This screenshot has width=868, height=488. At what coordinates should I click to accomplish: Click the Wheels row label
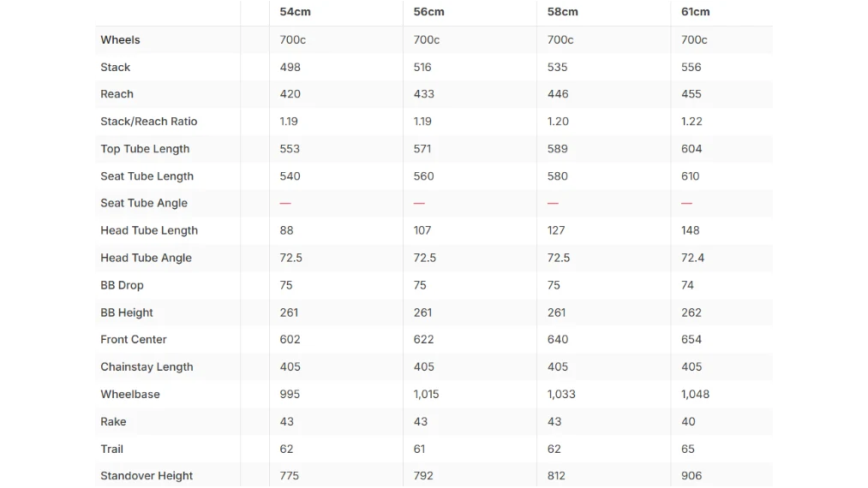click(x=120, y=40)
